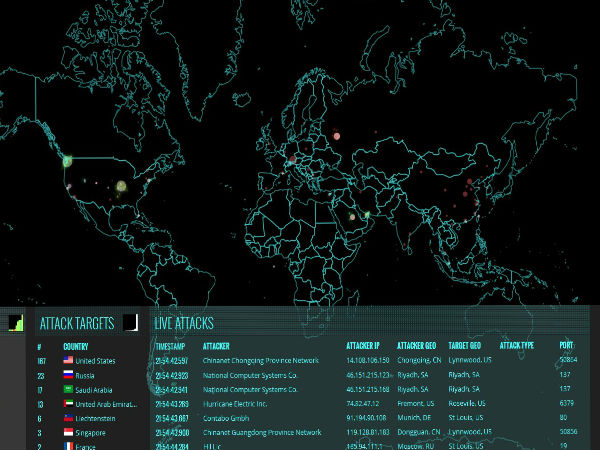
Task: Sort by the Country column header
Action: (x=76, y=345)
